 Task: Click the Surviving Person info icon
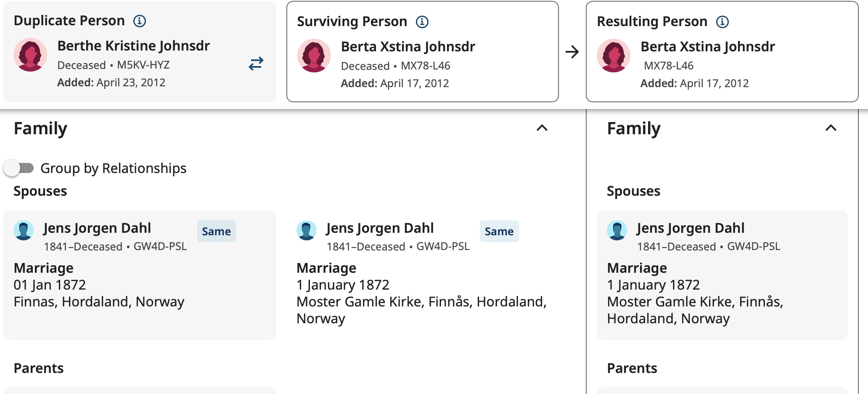[422, 22]
